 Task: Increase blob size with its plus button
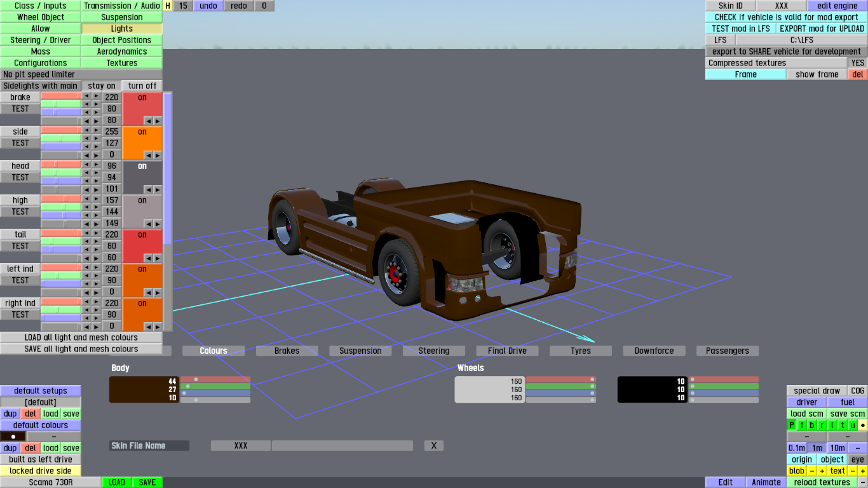822,471
